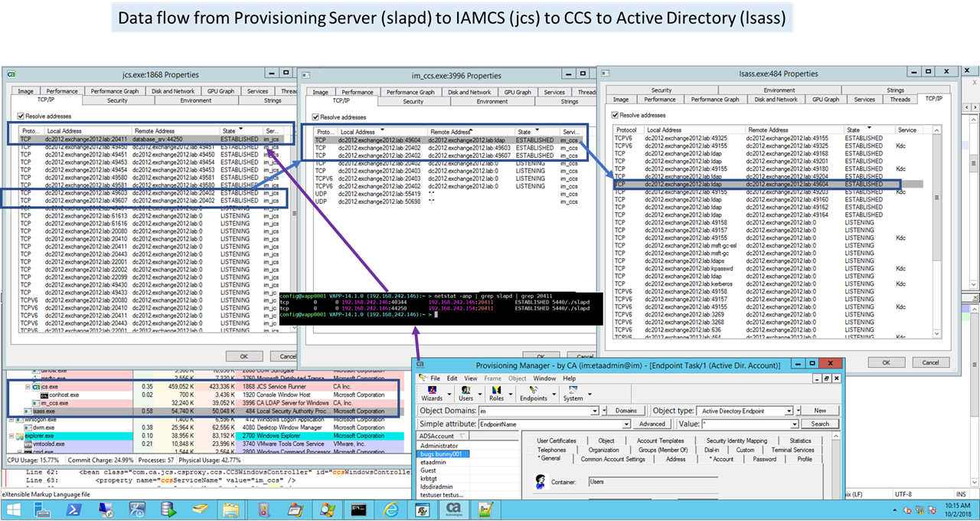Click the magnifier process tool taskbar icon

pyautogui.click(x=327, y=509)
